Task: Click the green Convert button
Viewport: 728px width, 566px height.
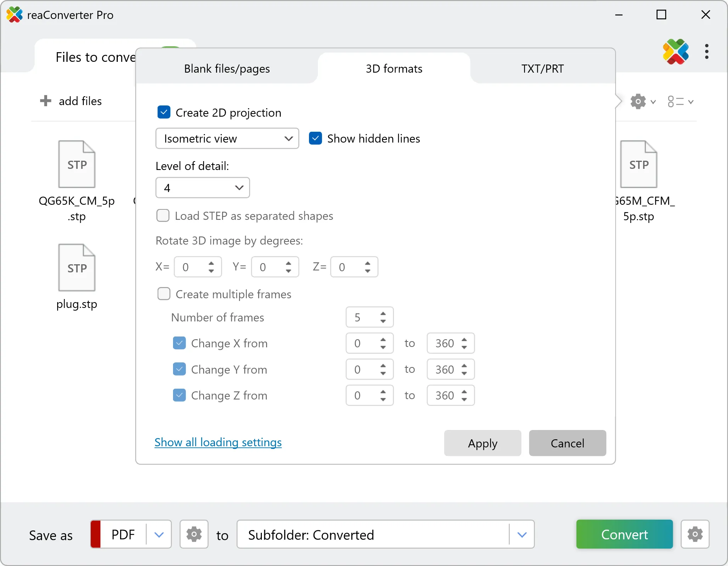Action: [x=624, y=534]
